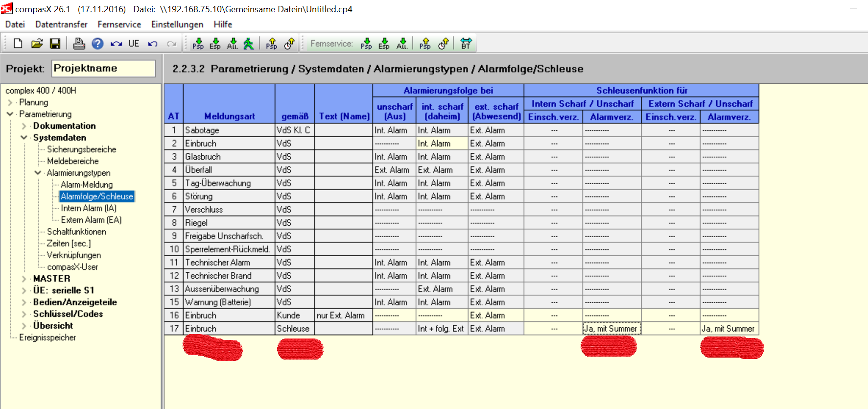868x409 pixels.
Task: Click the green-arrow ALL icon left of the running man
Action: point(232,44)
